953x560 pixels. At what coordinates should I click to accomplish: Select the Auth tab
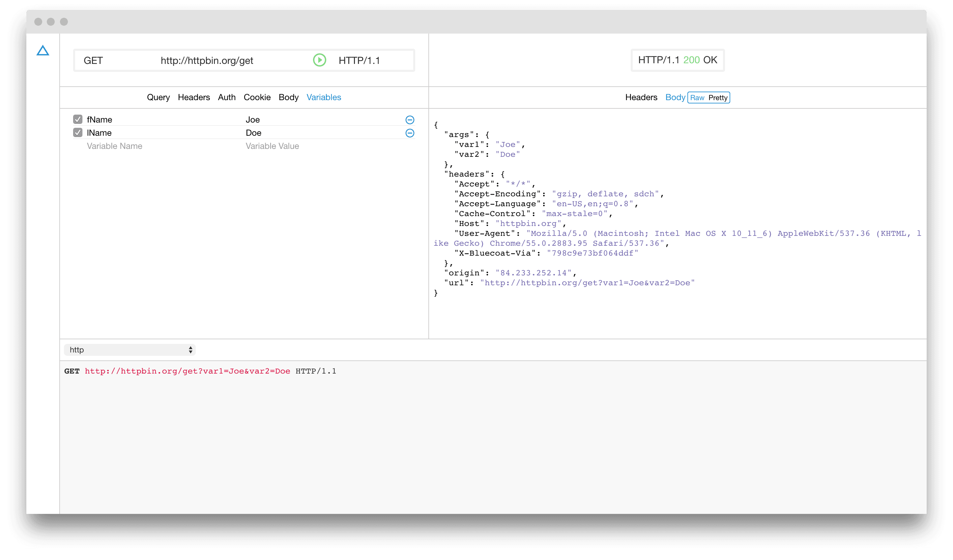click(x=226, y=97)
